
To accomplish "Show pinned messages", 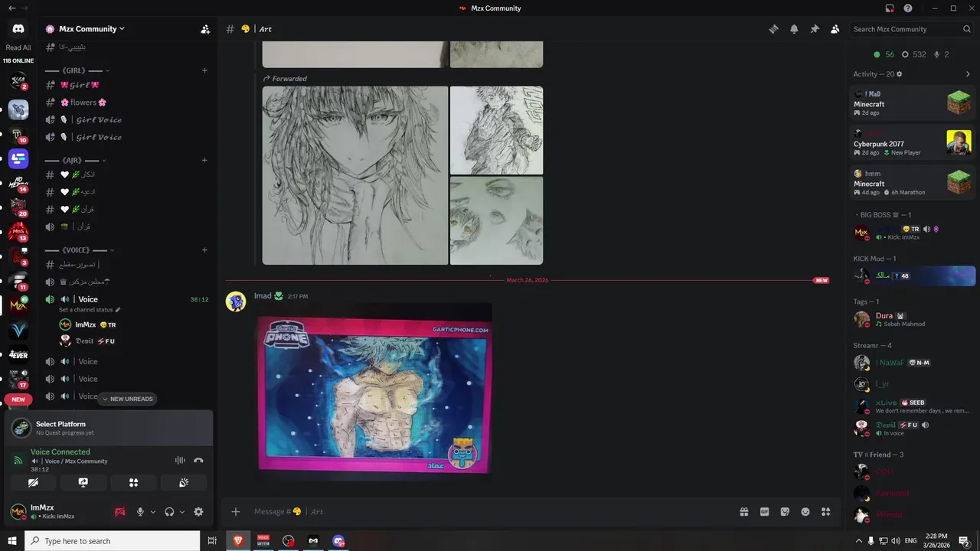I will click(x=815, y=29).
